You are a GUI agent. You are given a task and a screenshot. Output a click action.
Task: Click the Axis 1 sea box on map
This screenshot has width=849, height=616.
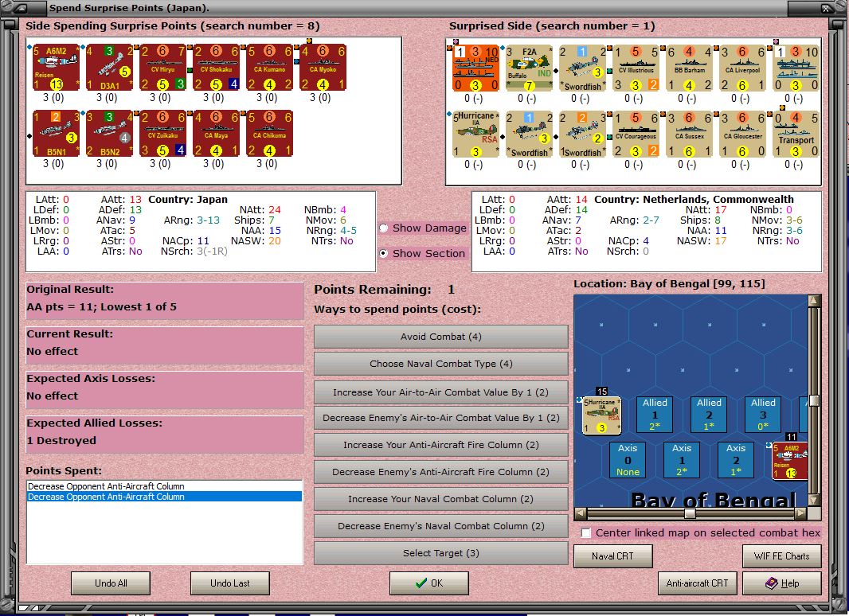(682, 459)
